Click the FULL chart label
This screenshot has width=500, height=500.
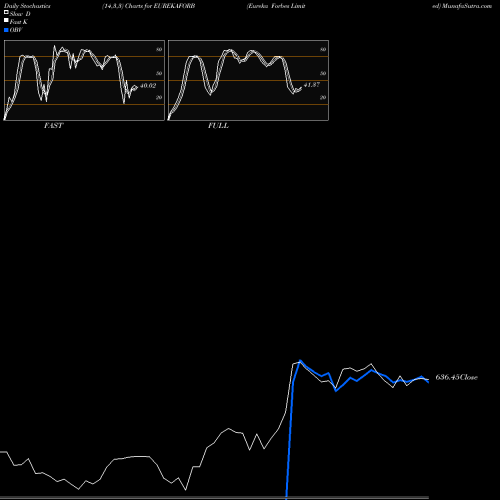[218, 126]
